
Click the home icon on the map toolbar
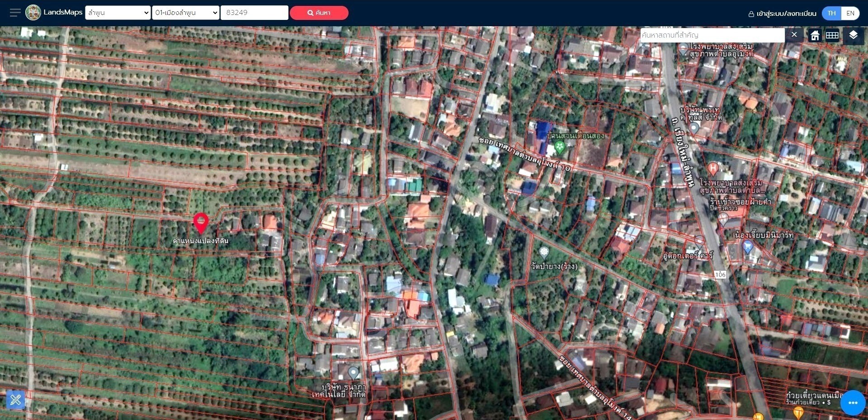[815, 35]
